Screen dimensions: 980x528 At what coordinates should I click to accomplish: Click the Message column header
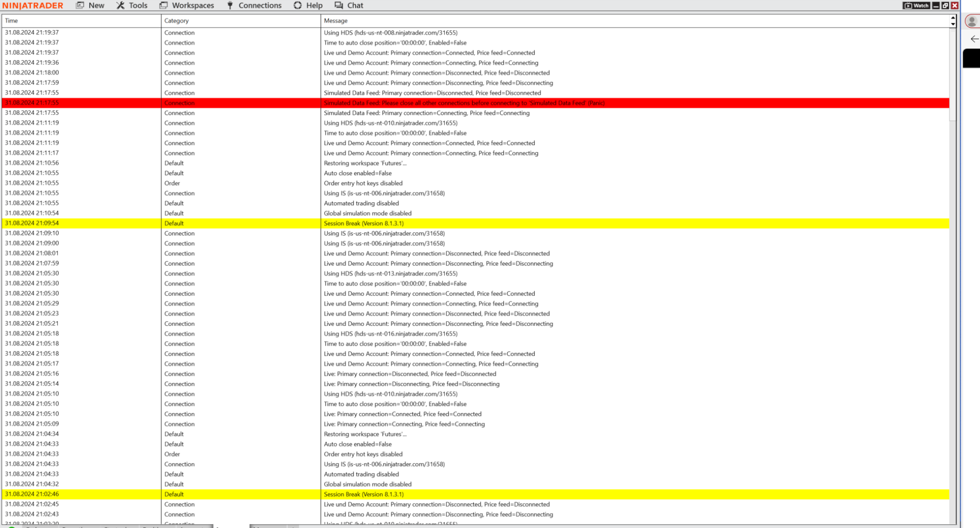click(635, 21)
